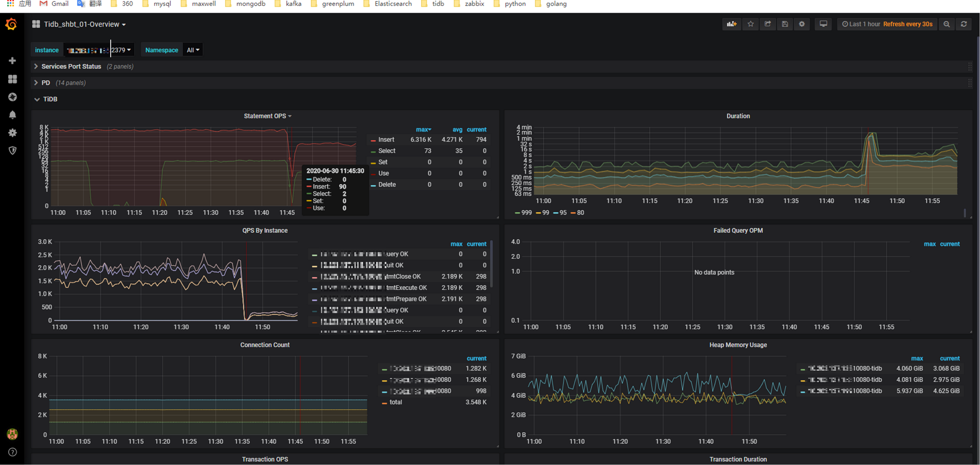This screenshot has height=465, width=980.
Task: Star this dashboard as favorite
Action: click(750, 24)
